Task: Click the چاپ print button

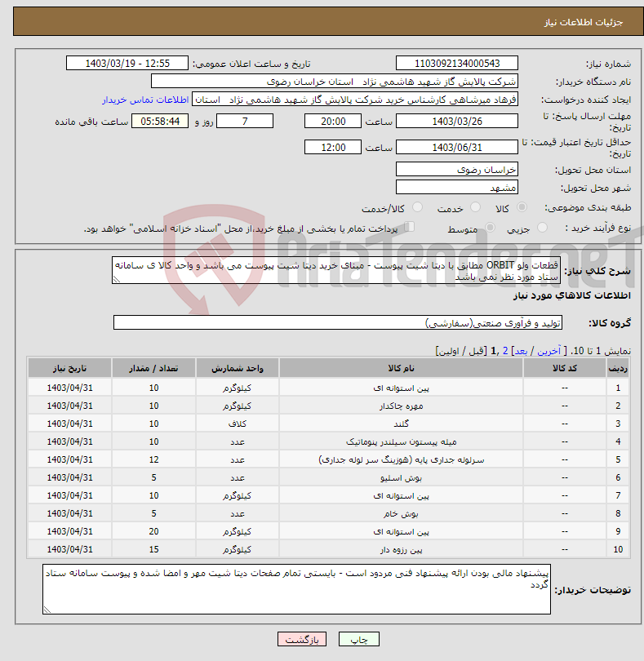Action: coord(359,639)
